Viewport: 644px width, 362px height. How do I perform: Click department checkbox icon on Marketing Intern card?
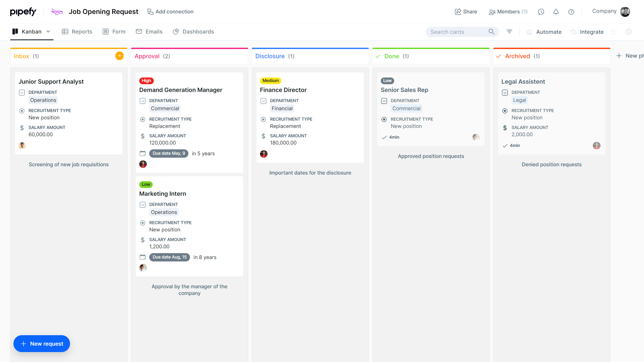[143, 205]
